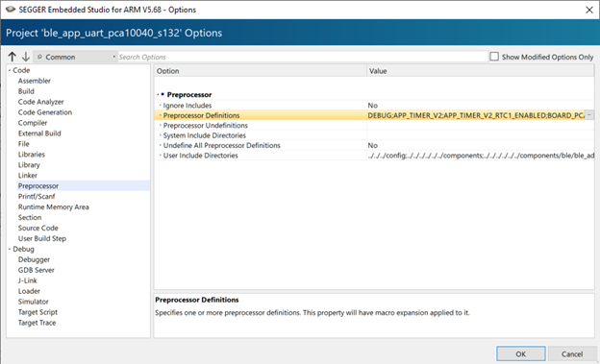Open Code Analyzer options

[41, 102]
